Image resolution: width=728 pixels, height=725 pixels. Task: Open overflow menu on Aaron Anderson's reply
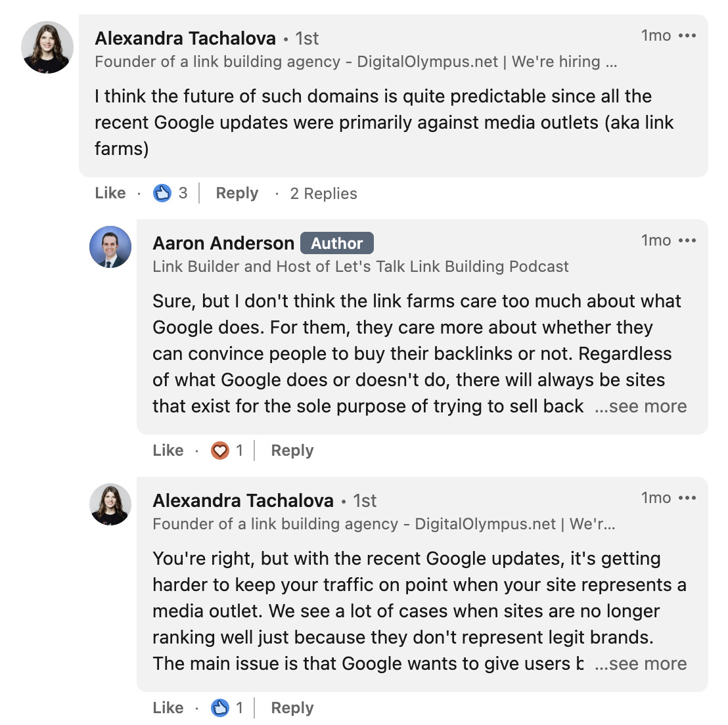coord(686,240)
